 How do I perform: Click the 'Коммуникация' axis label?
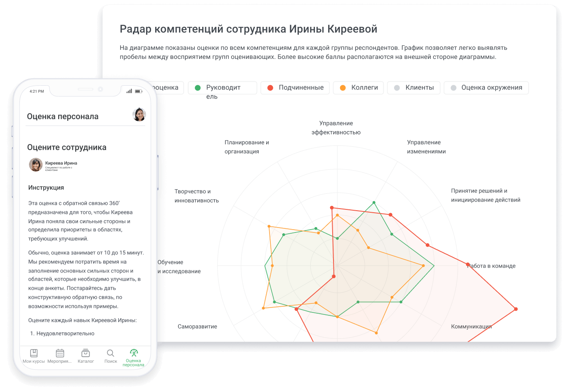pyautogui.click(x=471, y=326)
